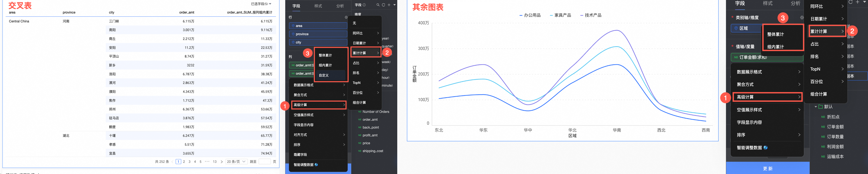The height and width of the screenshot is (174, 868).
Task: Open the 20条/页 page size dropdown
Action: click(236, 161)
